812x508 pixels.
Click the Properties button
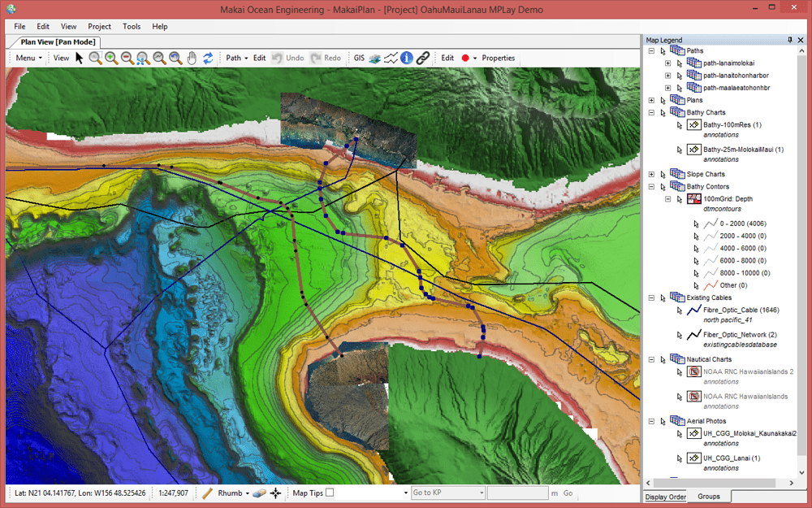pyautogui.click(x=498, y=58)
